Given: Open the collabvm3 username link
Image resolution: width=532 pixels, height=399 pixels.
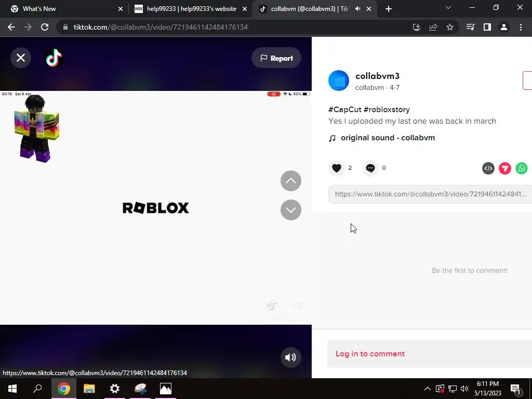Looking at the screenshot, I should [377, 76].
